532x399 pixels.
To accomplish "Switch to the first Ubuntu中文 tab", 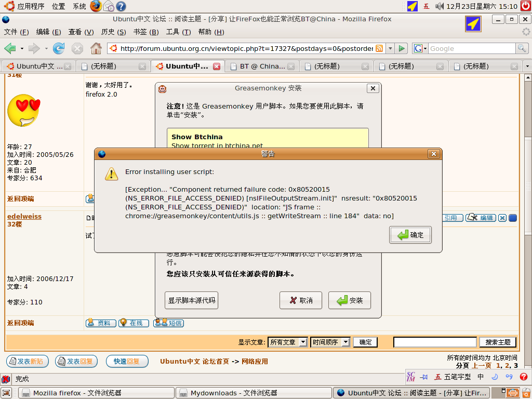I will pyautogui.click(x=39, y=66).
